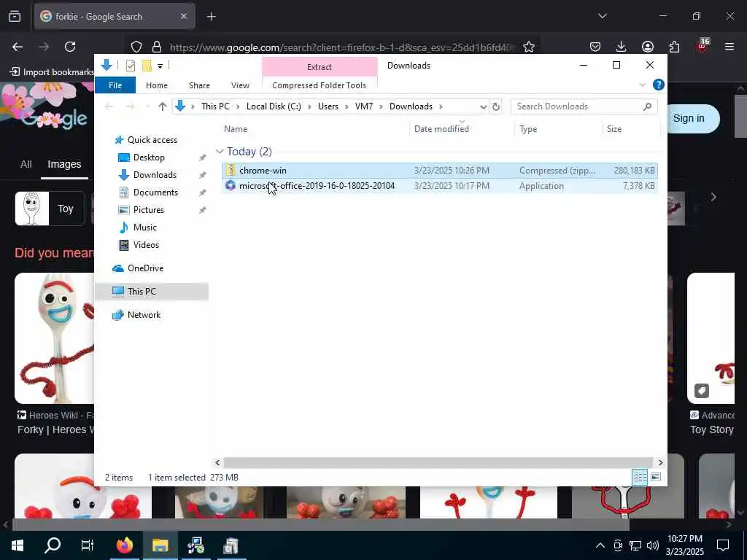Click the Explorer horizontal scrollbar
The height and width of the screenshot is (560, 747).
tap(438, 462)
